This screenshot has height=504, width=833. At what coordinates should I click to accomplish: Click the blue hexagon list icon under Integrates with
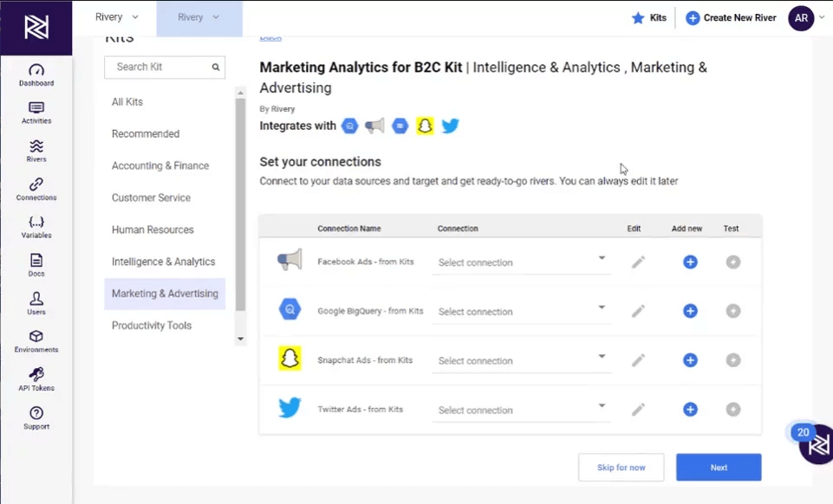pos(400,126)
